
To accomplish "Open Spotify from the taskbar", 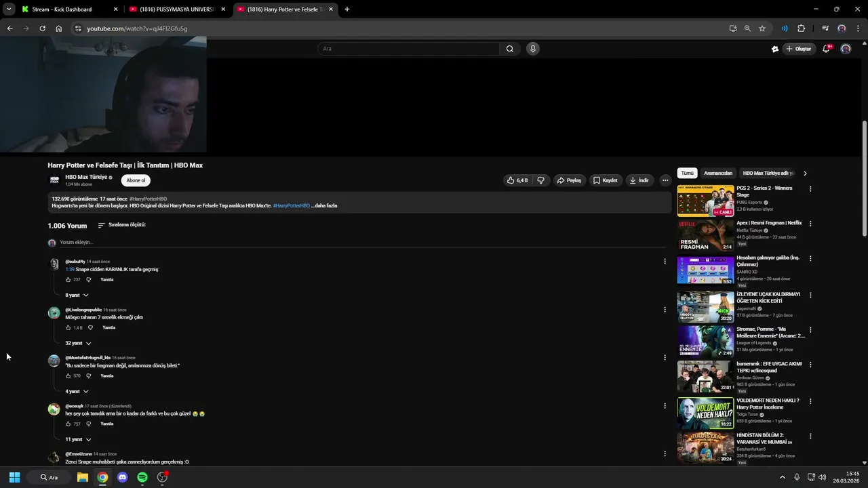I will click(142, 477).
